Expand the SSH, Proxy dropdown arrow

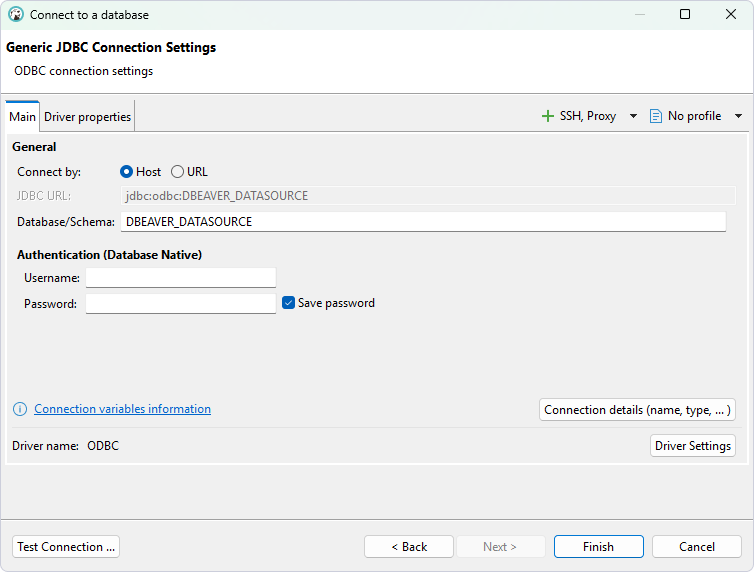(x=633, y=116)
